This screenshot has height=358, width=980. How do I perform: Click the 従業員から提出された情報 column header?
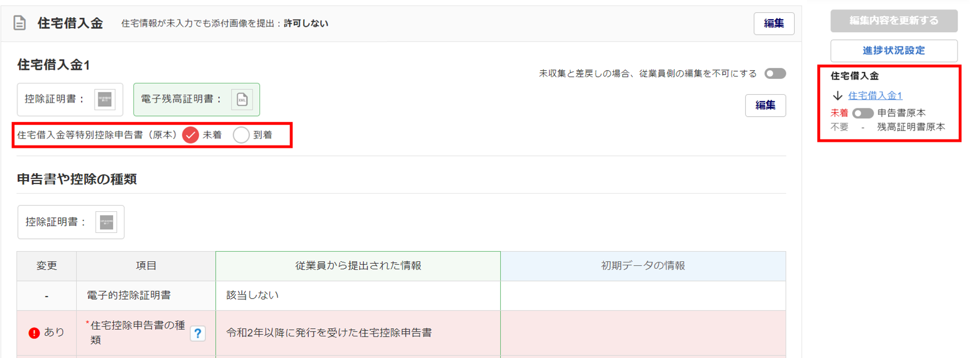coord(358,266)
